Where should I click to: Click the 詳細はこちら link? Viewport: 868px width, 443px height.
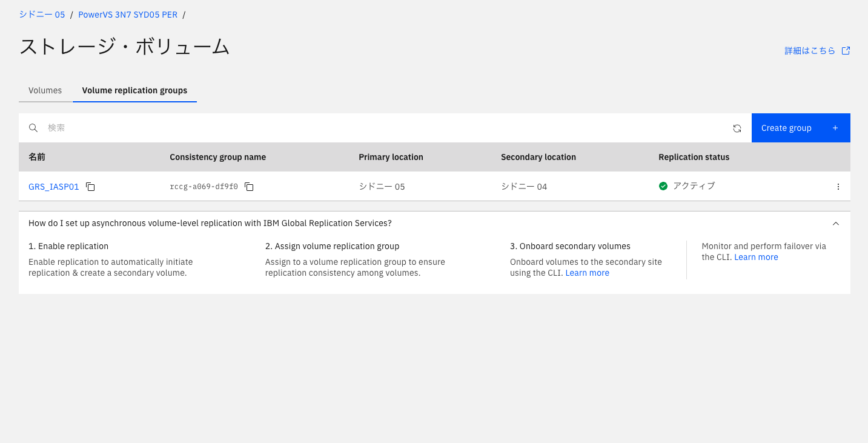[810, 51]
